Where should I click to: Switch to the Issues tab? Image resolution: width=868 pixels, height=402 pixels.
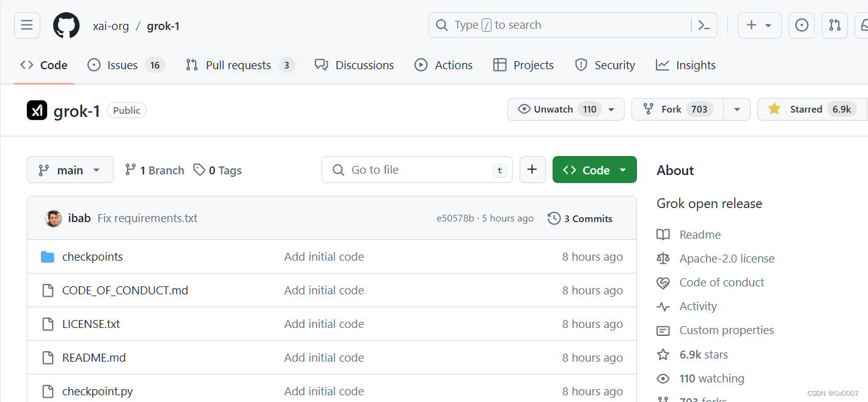tap(126, 65)
